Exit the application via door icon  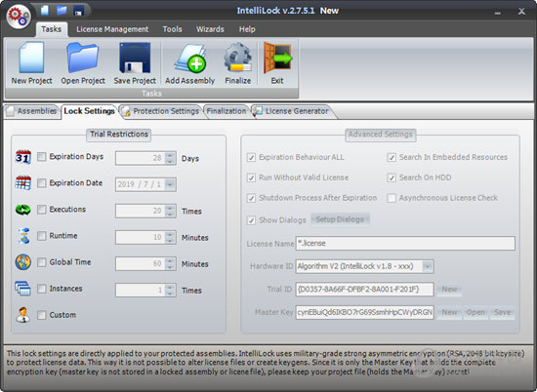[277, 63]
